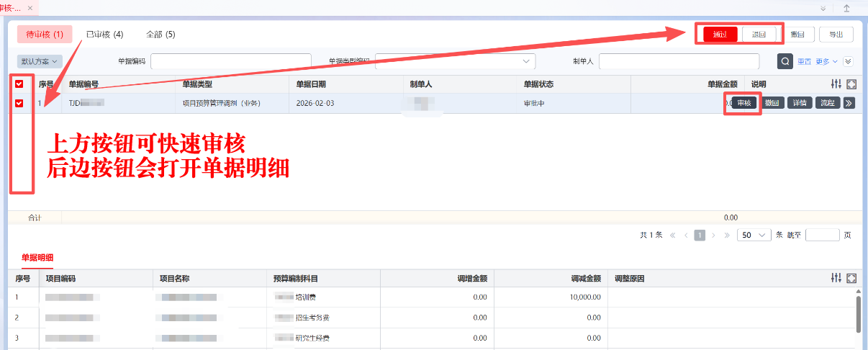Image resolution: width=868 pixels, height=350 pixels.
Task: Close the 审核 page tab with X icon
Action: click(x=30, y=7)
